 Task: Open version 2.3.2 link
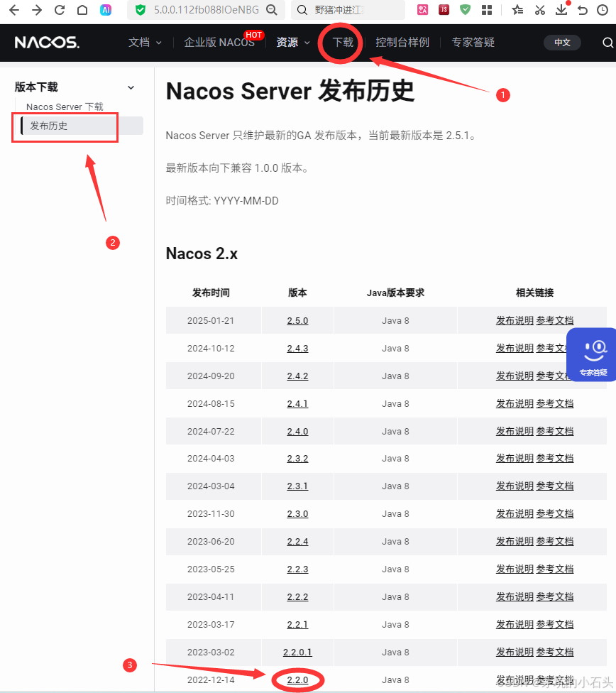(x=297, y=458)
